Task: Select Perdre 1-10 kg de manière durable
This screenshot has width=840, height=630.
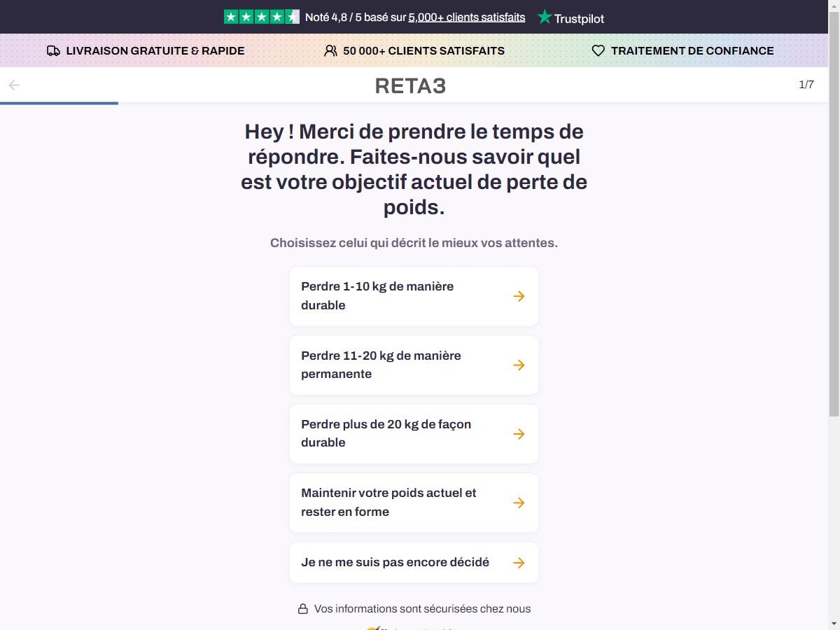Action: click(414, 296)
